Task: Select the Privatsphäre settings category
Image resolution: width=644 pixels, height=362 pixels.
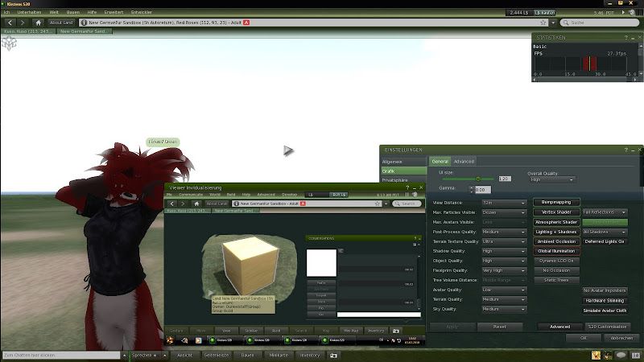Action: point(403,180)
